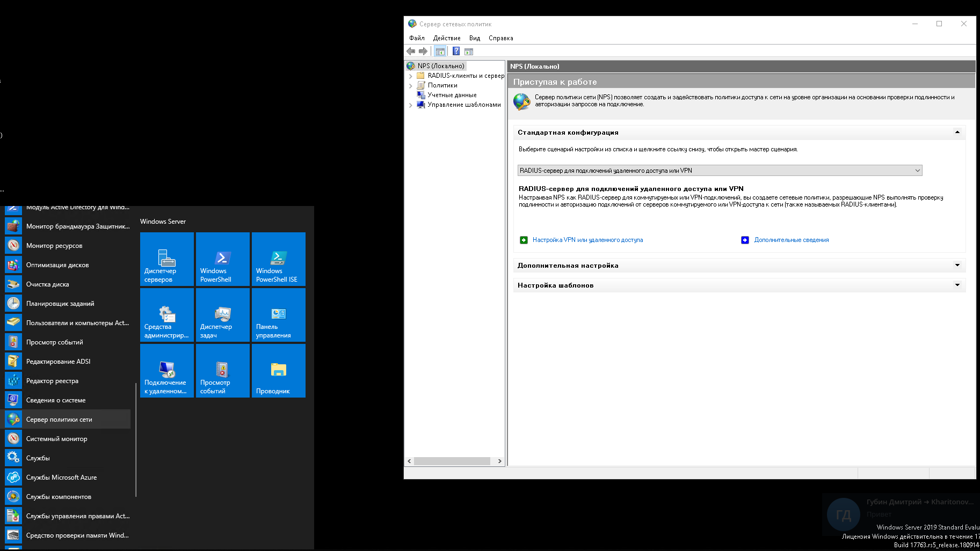
Task: Click the Настройка VPN или удаленного доступа link
Action: 587,240
